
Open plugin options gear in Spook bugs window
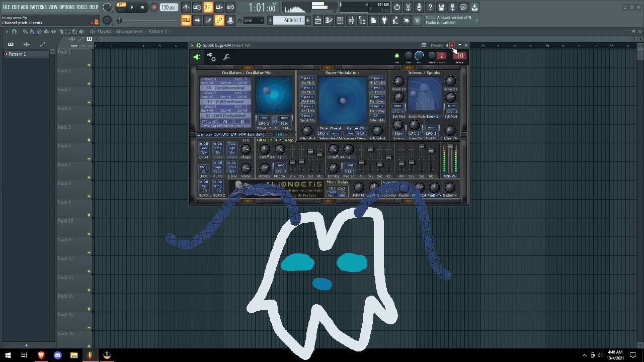(198, 45)
